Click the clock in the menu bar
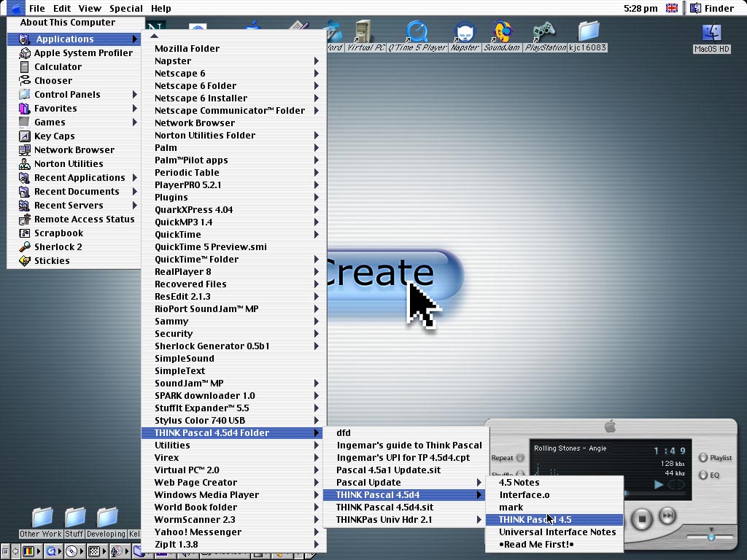747x560 pixels. click(640, 9)
